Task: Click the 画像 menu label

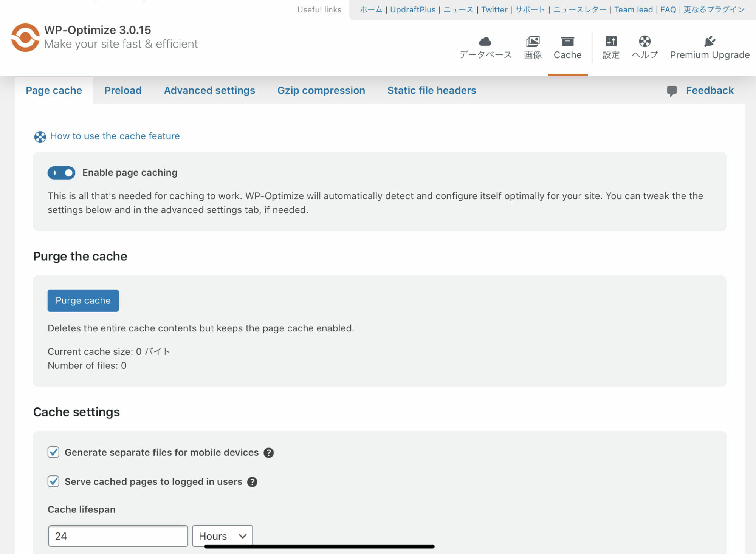Action: tap(533, 55)
